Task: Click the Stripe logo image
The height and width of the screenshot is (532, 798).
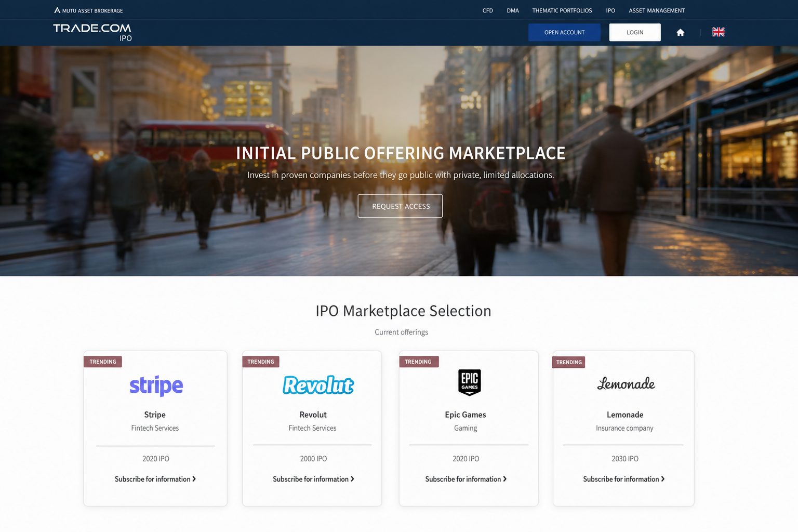Action: 156,385
